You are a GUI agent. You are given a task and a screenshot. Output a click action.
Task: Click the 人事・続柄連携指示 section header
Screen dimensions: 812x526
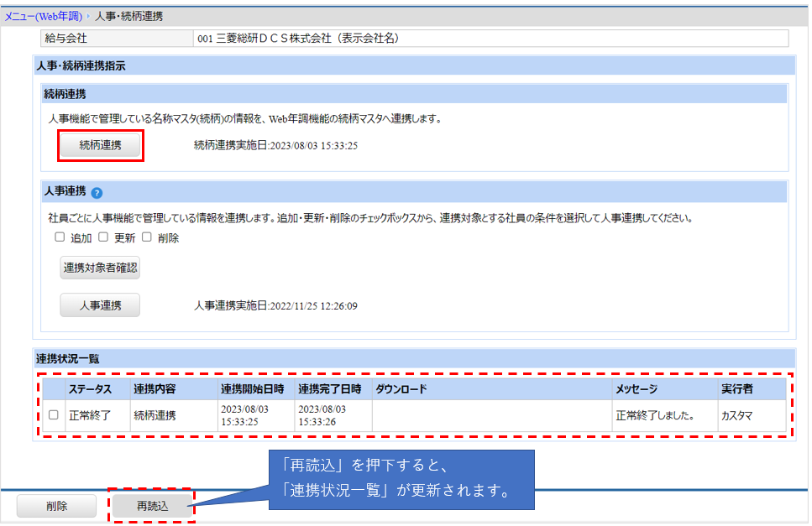click(x=414, y=65)
